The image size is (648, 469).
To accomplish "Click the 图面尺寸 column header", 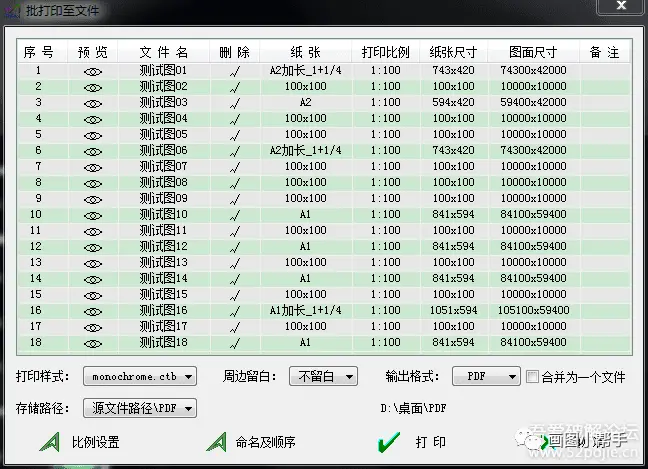I will click(x=533, y=52).
